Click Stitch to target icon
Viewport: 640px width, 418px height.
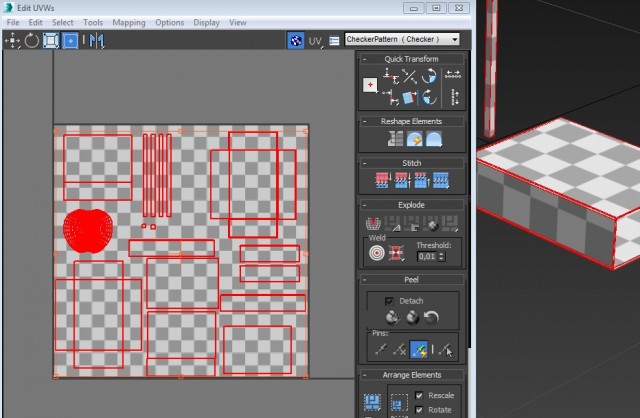[382, 180]
